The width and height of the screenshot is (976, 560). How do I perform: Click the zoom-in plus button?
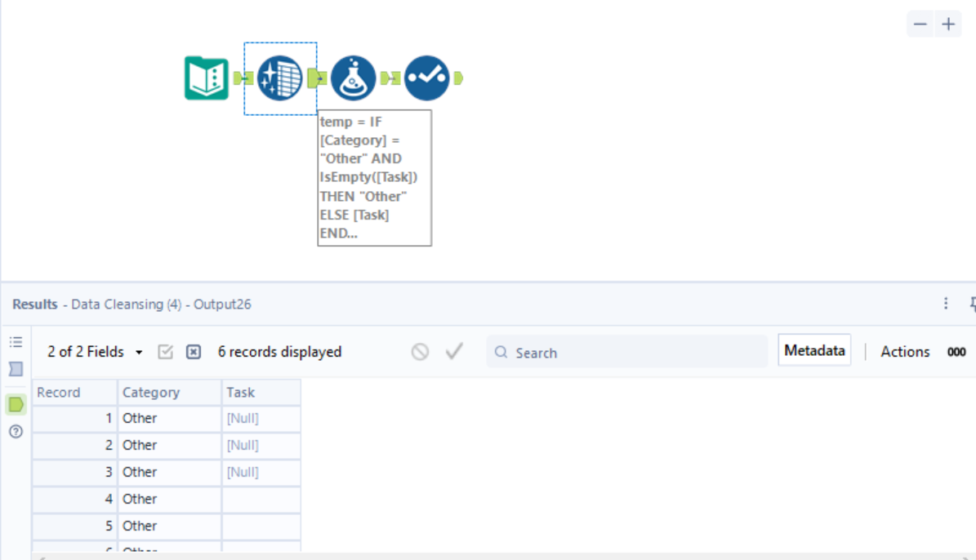(x=948, y=24)
